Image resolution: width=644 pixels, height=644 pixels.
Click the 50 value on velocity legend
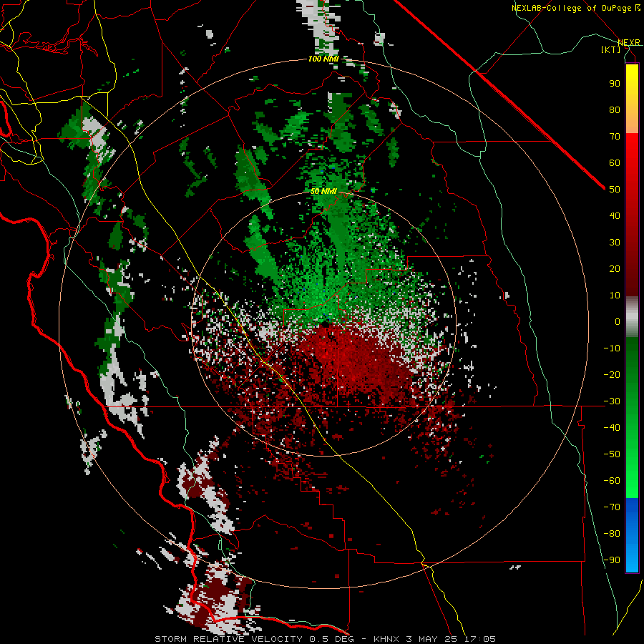615,190
